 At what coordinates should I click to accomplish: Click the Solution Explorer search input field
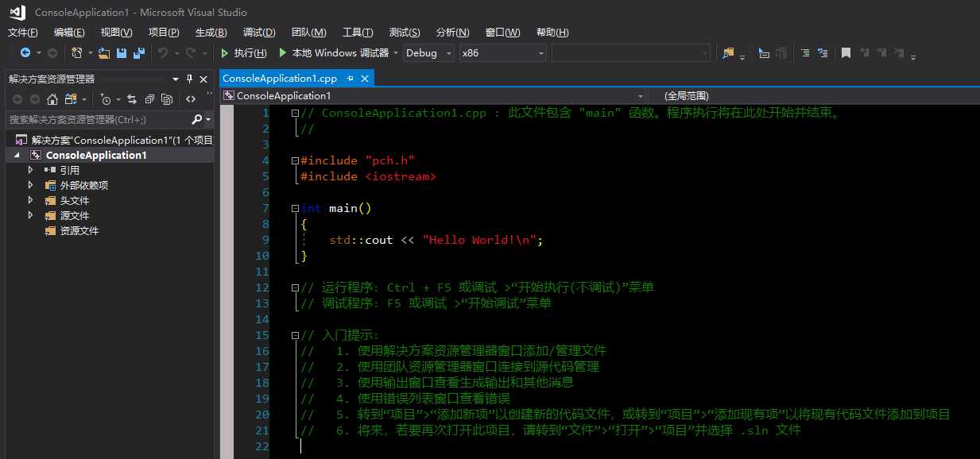[x=99, y=120]
